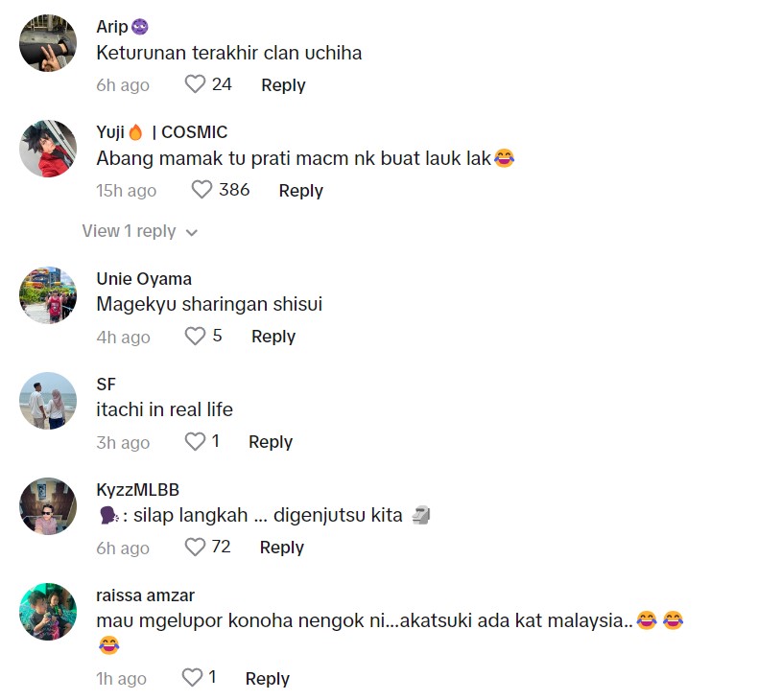Open Arip's profile picture
This screenshot has width=782, height=700.
tap(48, 43)
